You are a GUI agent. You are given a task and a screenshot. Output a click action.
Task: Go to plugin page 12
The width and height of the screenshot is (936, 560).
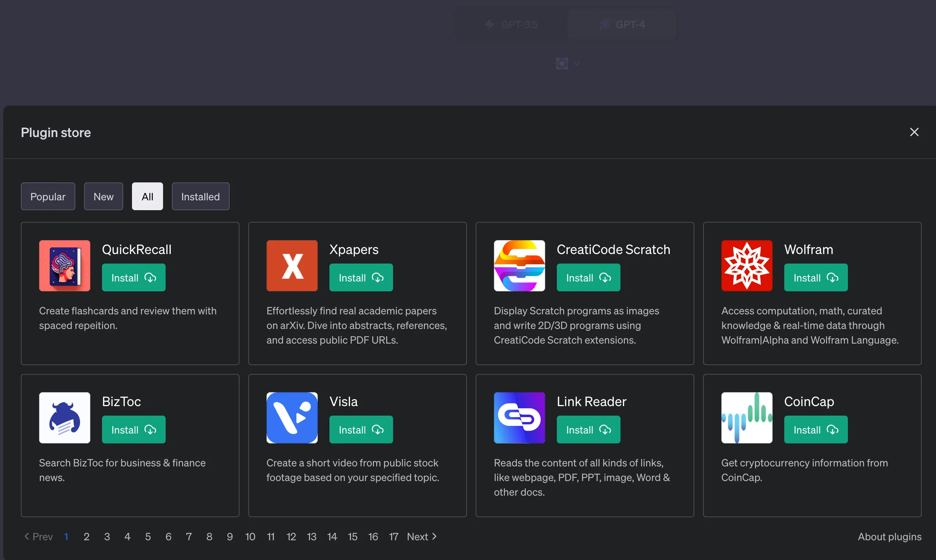[x=291, y=537]
